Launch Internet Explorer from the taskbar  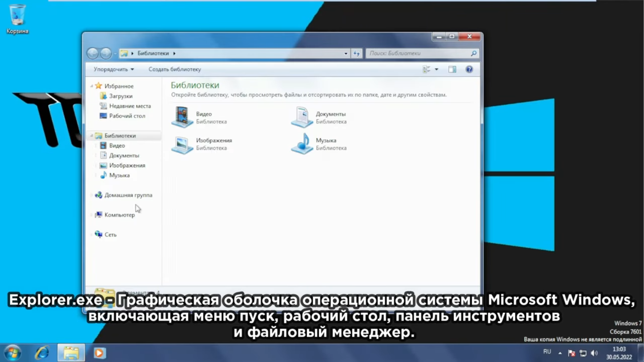42,353
